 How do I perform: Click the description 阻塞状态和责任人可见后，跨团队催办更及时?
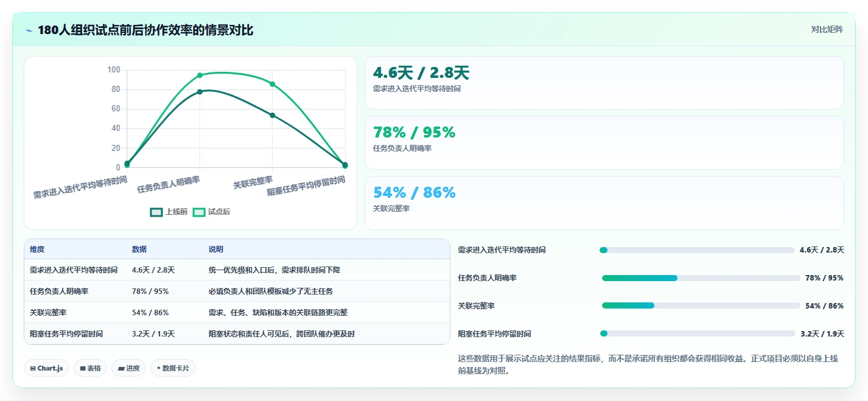tap(282, 333)
